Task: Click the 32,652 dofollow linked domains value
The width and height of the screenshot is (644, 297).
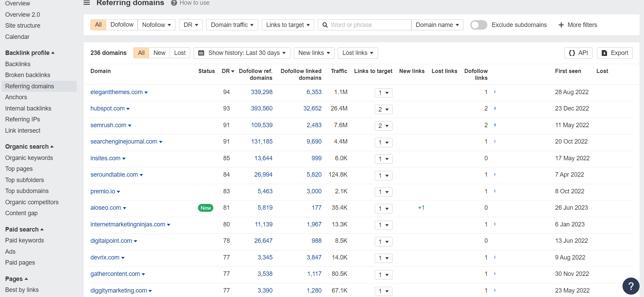Action: (x=312, y=108)
